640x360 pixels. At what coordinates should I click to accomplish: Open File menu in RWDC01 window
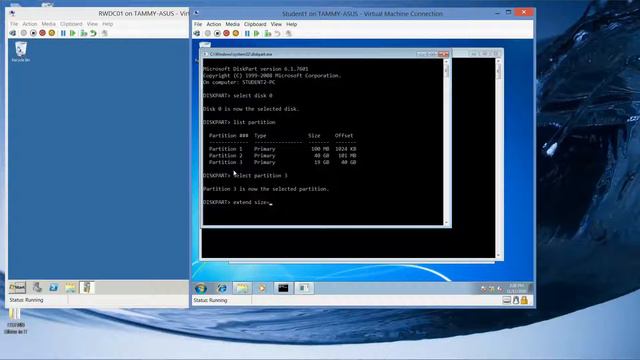(x=14, y=24)
